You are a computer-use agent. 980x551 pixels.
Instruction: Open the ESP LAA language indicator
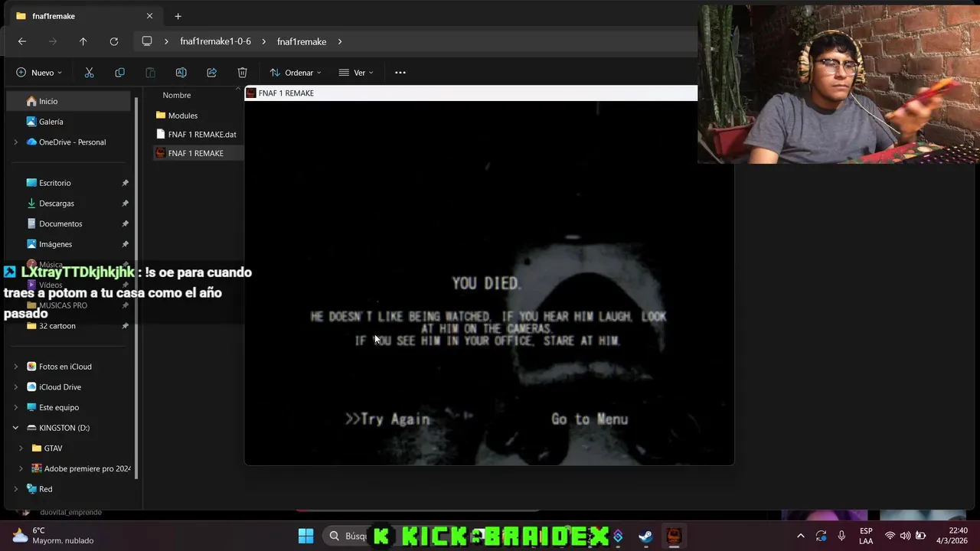[x=866, y=536]
